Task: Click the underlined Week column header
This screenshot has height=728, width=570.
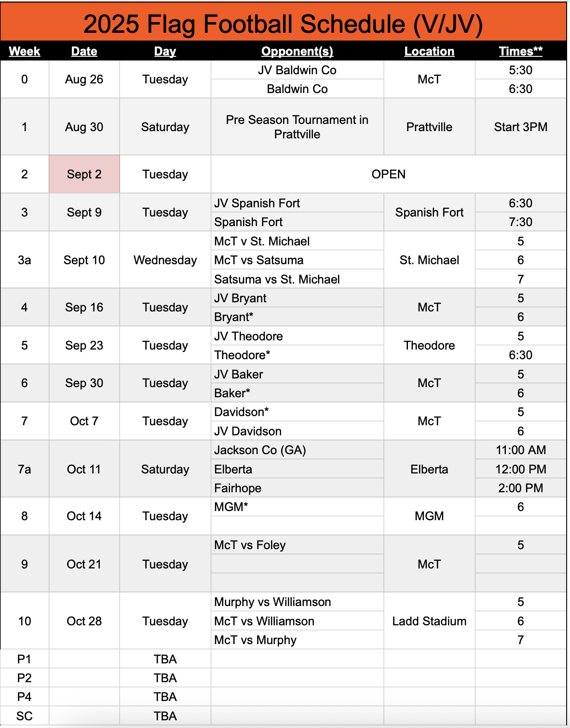Action: point(25,51)
